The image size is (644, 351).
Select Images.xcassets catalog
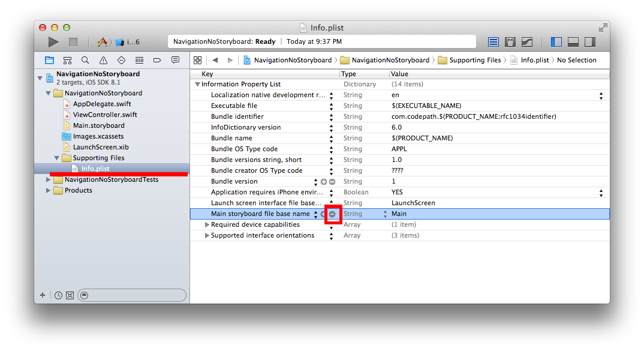(x=98, y=136)
